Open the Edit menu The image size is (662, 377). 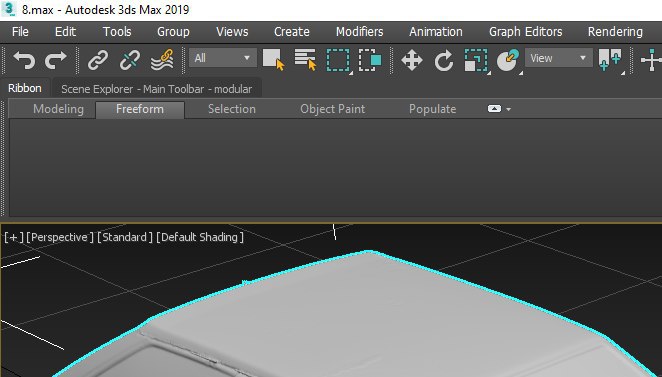(65, 32)
